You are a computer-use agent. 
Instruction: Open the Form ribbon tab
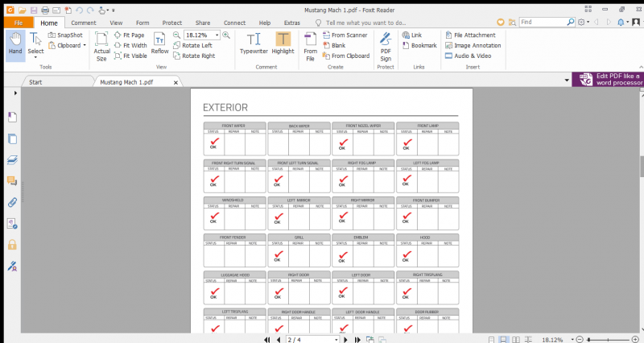pos(142,23)
